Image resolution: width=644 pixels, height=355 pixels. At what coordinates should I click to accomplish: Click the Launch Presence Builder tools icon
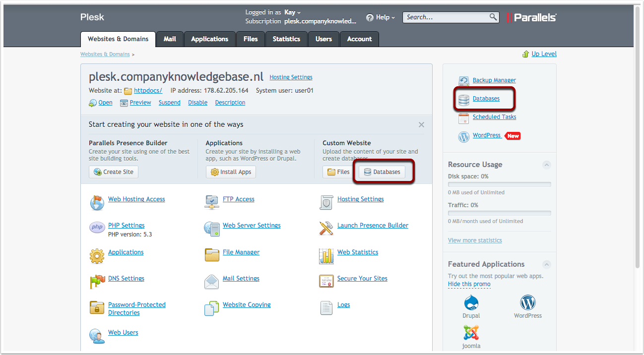tap(326, 228)
